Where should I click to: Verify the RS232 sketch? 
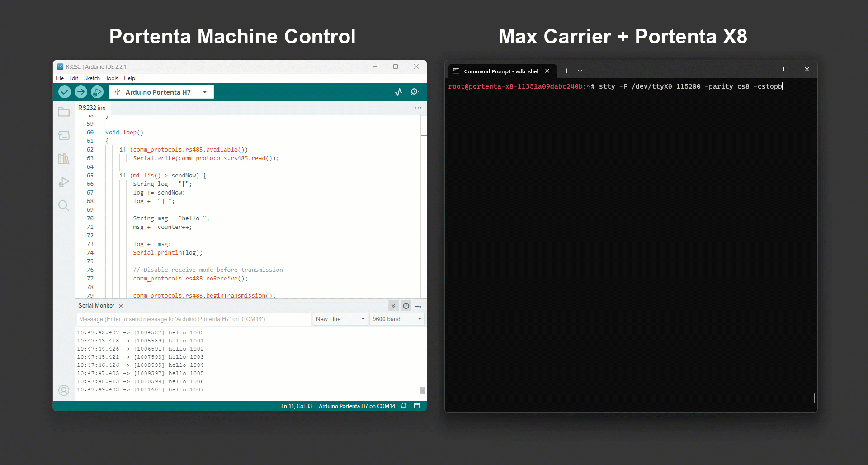(65, 92)
